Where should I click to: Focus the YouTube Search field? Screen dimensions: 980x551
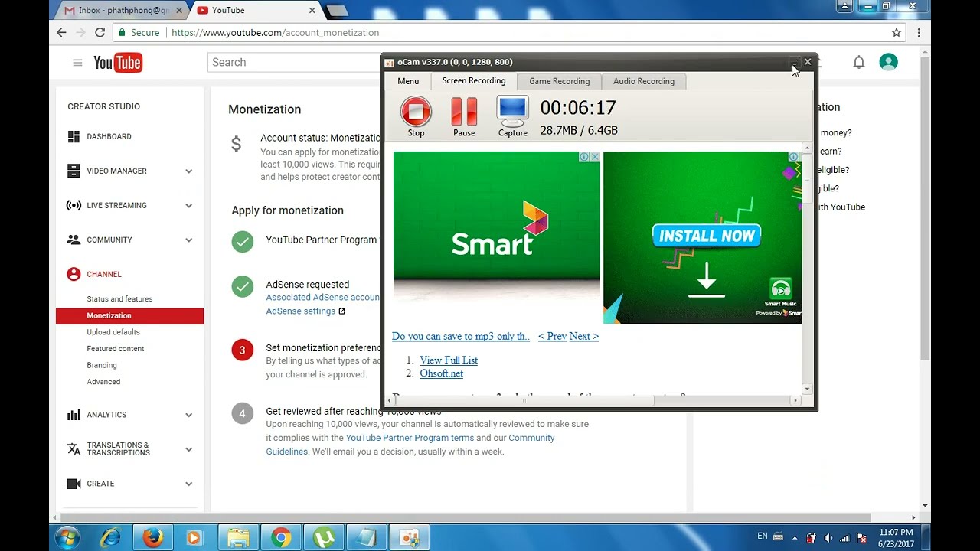click(x=294, y=62)
